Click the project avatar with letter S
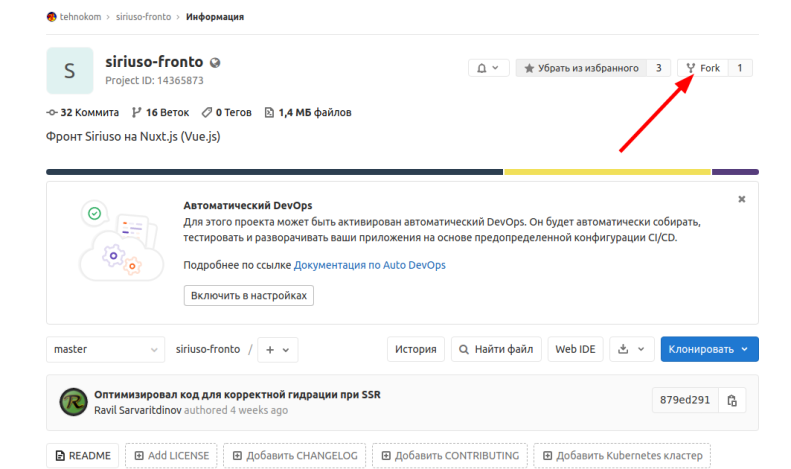The image size is (791, 469). pyautogui.click(x=70, y=71)
